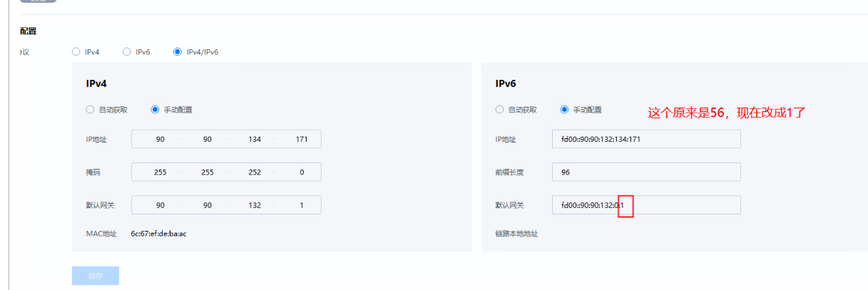The image size is (868, 290).
Task: Click the first octet of IPv4 IP地址
Action: (160, 139)
